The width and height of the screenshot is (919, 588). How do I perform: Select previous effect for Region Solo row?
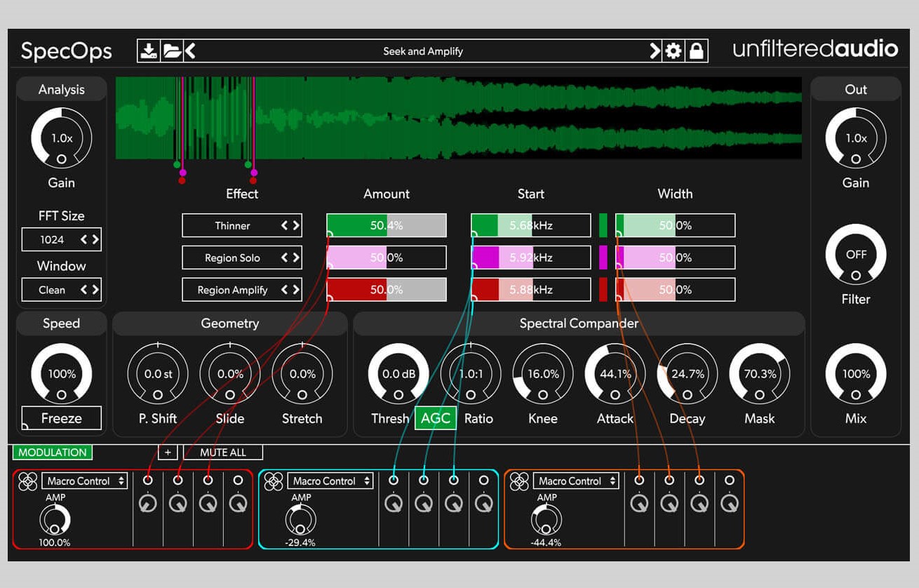285,258
